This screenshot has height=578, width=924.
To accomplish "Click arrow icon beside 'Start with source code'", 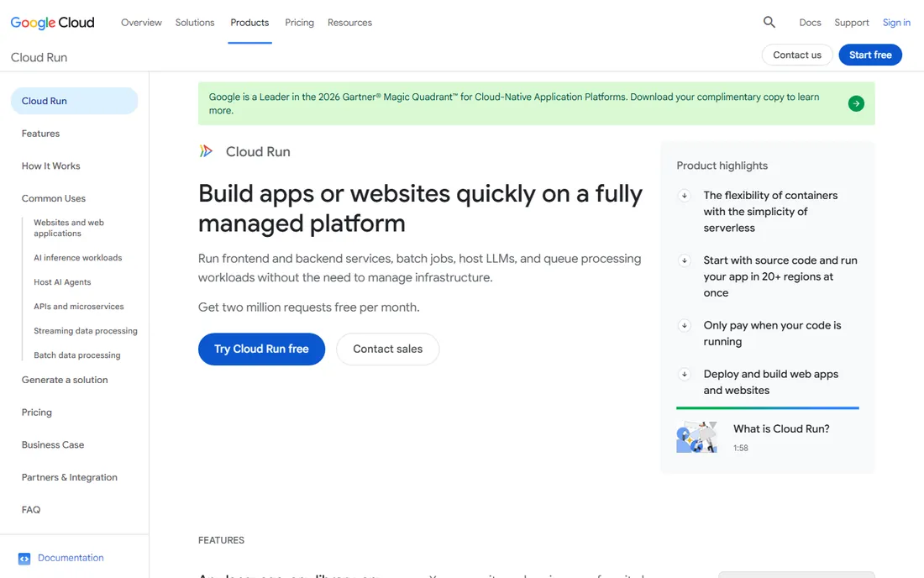I will click(x=684, y=260).
